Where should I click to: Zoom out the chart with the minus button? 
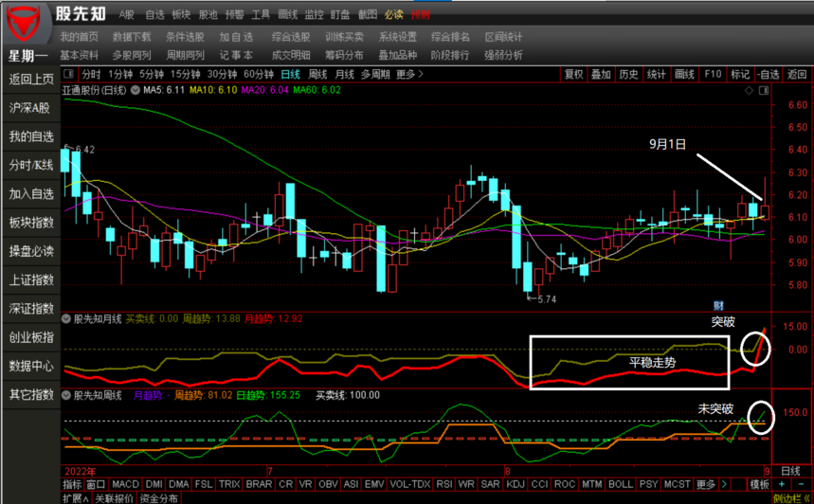pos(801,484)
